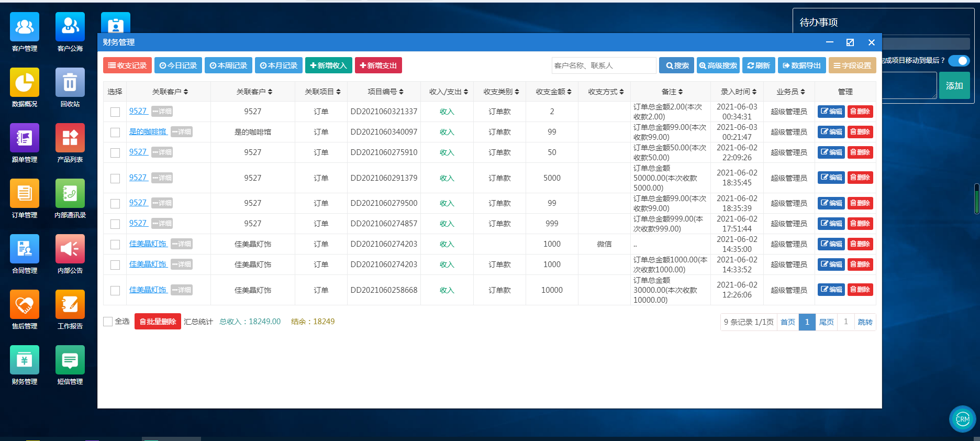Toggle the blue switch in 待办事项 panel
The width and height of the screenshot is (980, 441).
click(959, 61)
